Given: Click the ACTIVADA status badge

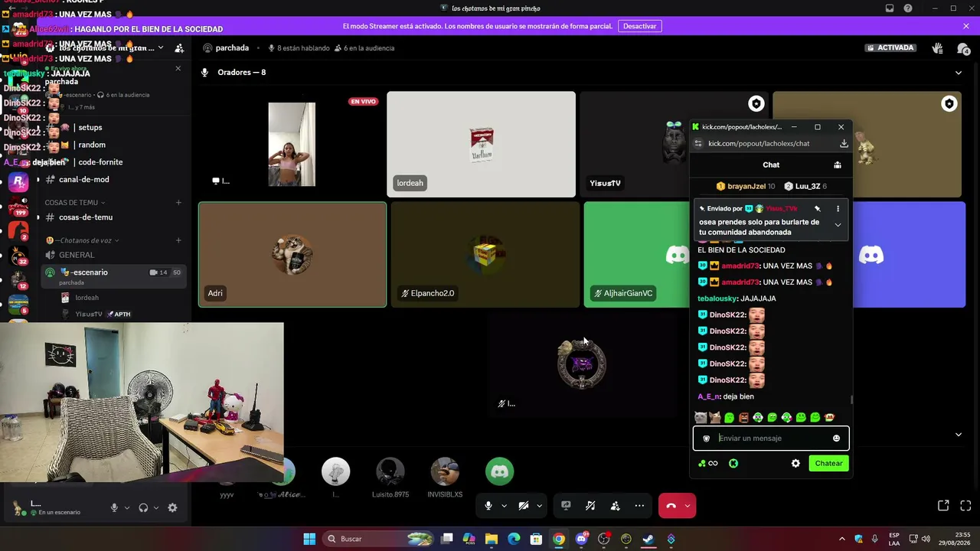Looking at the screenshot, I should pyautogui.click(x=890, y=48).
